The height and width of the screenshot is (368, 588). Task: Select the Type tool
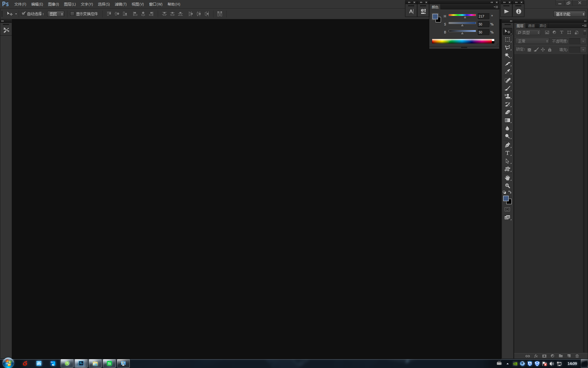507,153
